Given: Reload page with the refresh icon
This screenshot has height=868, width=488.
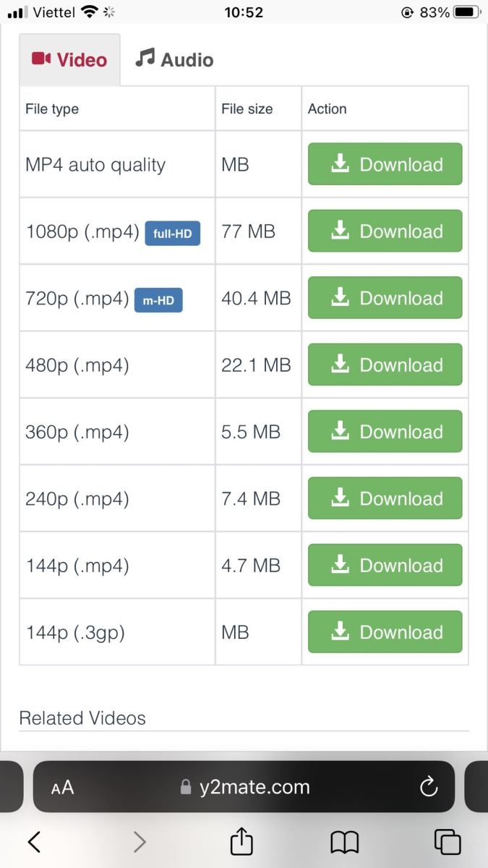Looking at the screenshot, I should [x=429, y=787].
